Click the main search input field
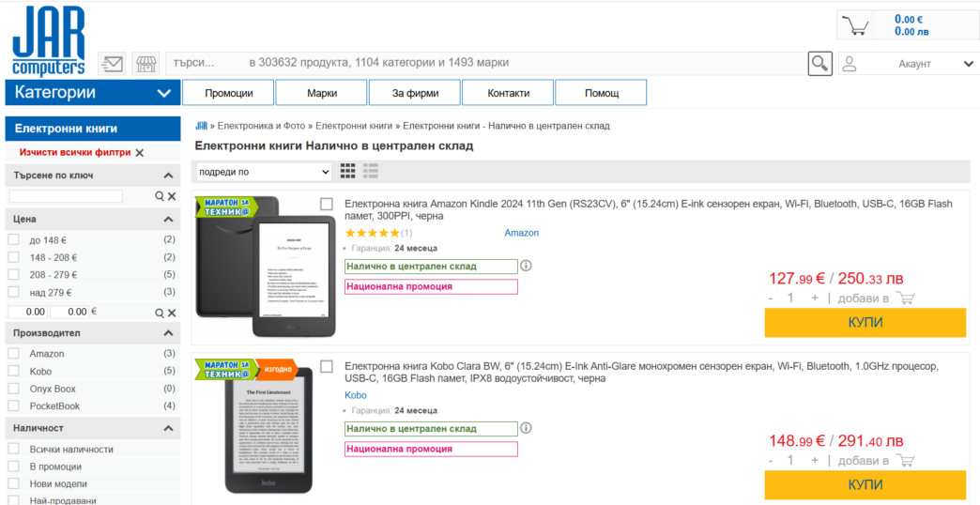This screenshot has height=505, width=980. coord(484,63)
